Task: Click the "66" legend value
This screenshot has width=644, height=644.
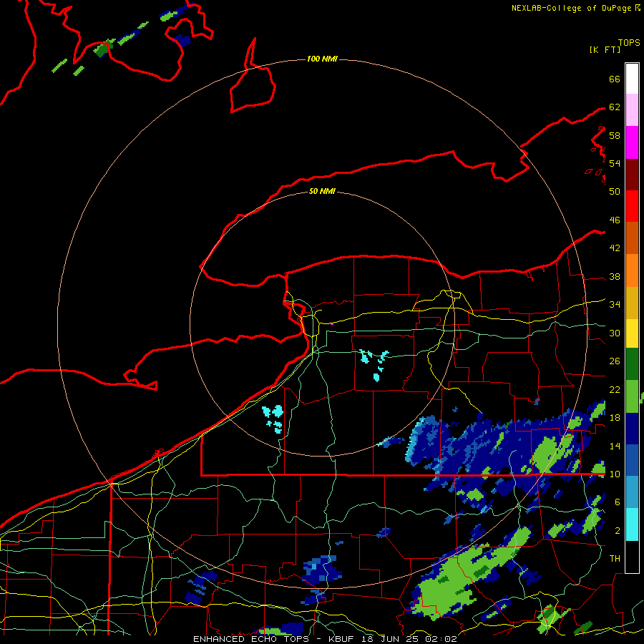Action: 615,79
